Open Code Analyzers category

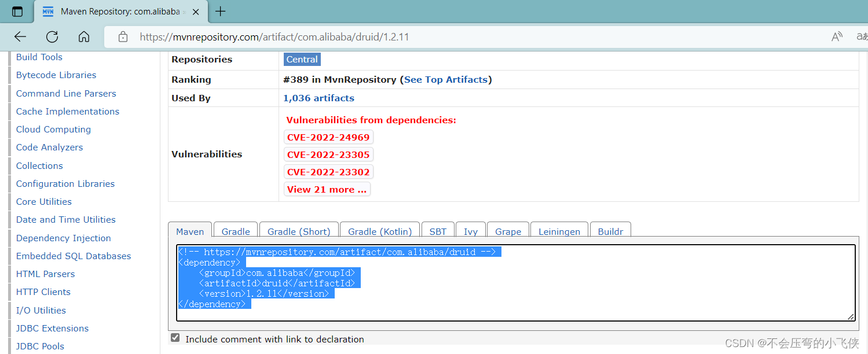(x=49, y=147)
